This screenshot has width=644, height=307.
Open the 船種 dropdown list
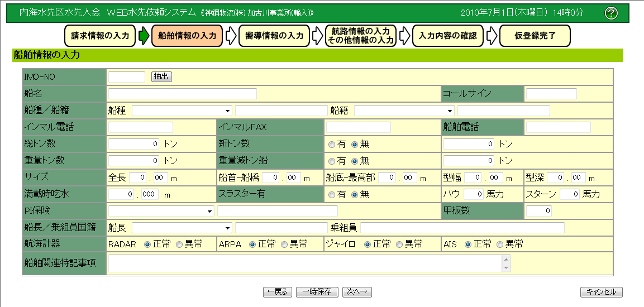point(182,111)
